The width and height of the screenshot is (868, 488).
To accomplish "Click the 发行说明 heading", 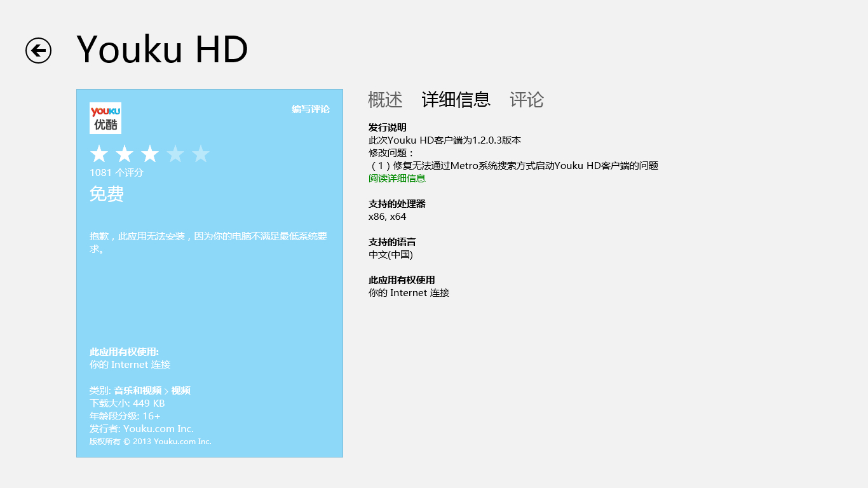I will [x=388, y=128].
